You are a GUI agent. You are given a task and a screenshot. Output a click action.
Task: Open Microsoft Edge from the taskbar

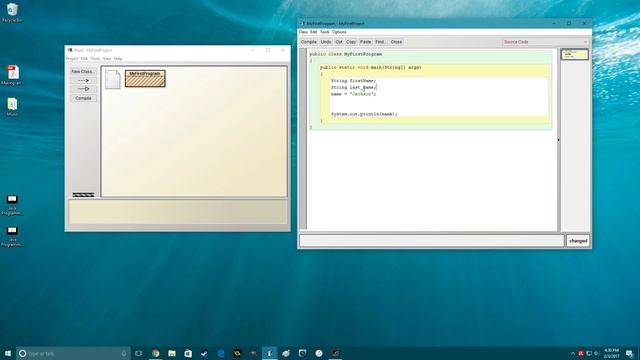coord(221,353)
